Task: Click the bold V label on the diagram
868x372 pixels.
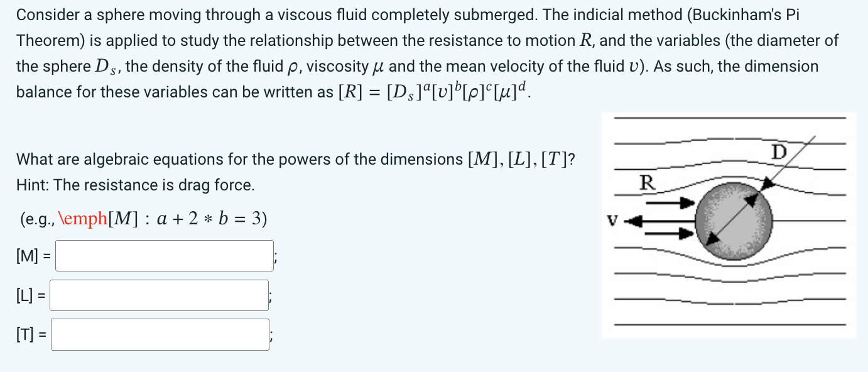Action: point(612,221)
